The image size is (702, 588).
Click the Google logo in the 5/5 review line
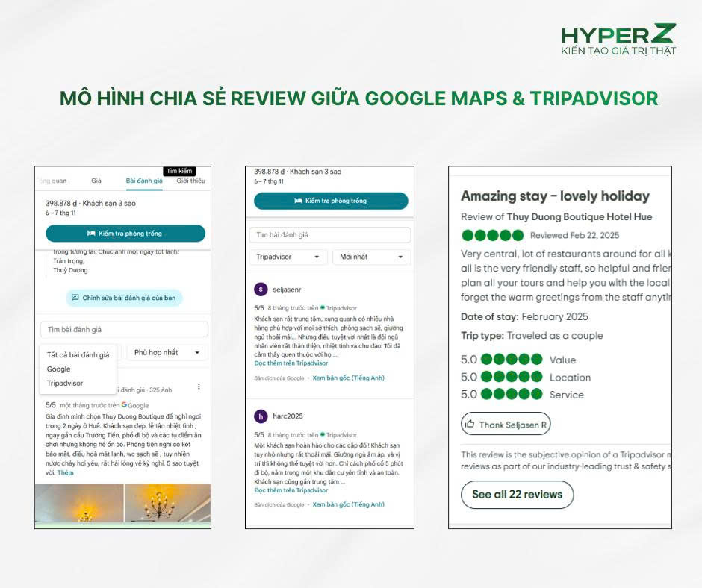point(124,405)
